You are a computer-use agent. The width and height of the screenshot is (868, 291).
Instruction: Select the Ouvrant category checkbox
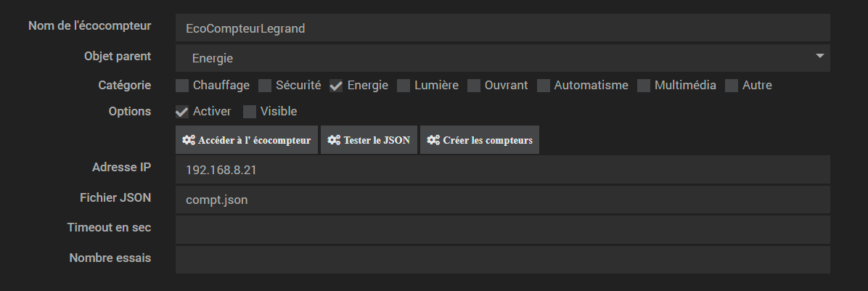pyautogui.click(x=474, y=86)
